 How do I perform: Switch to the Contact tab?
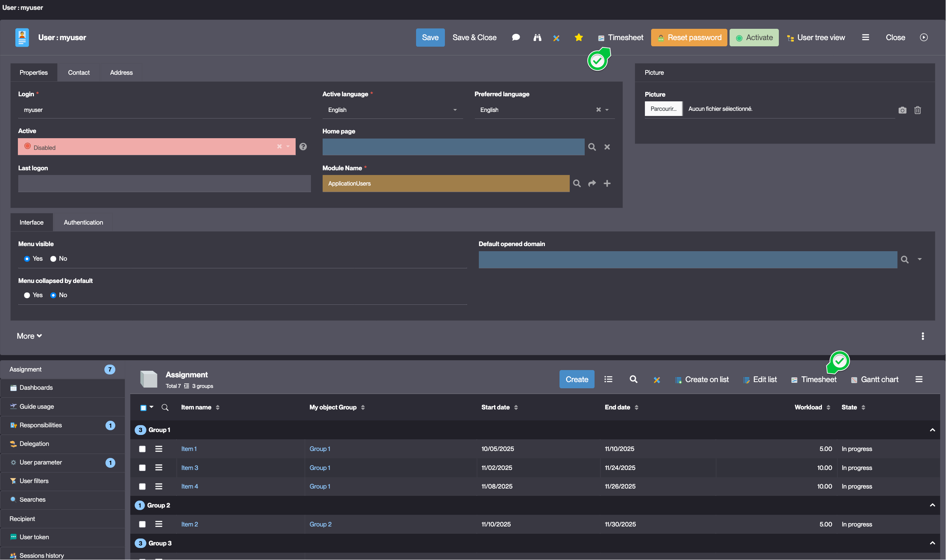click(x=78, y=73)
